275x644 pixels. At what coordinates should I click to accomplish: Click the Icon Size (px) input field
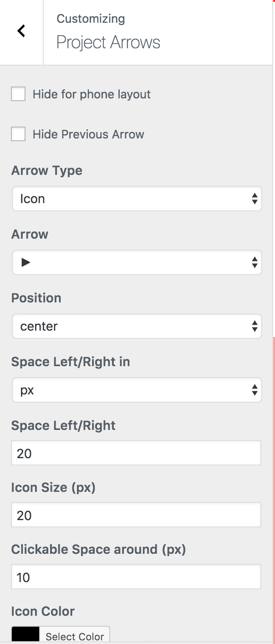tap(136, 515)
